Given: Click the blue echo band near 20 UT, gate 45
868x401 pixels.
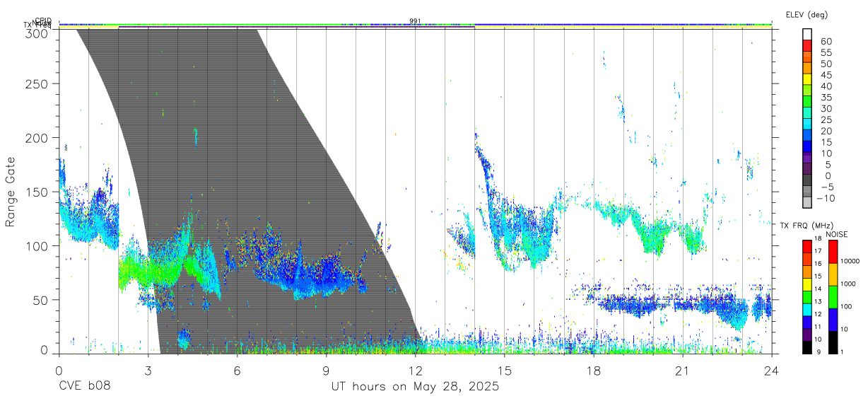Looking at the screenshot, I should click(x=654, y=304).
